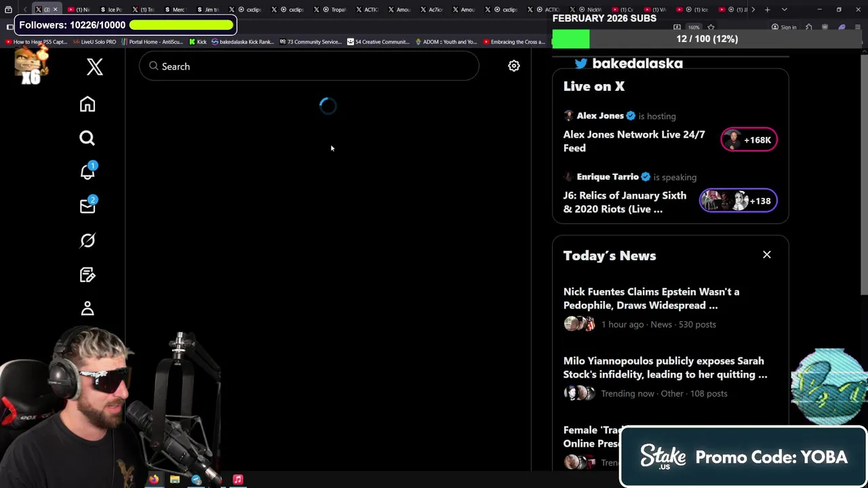
Task: Click the X logo in sidebar
Action: pos(95,66)
